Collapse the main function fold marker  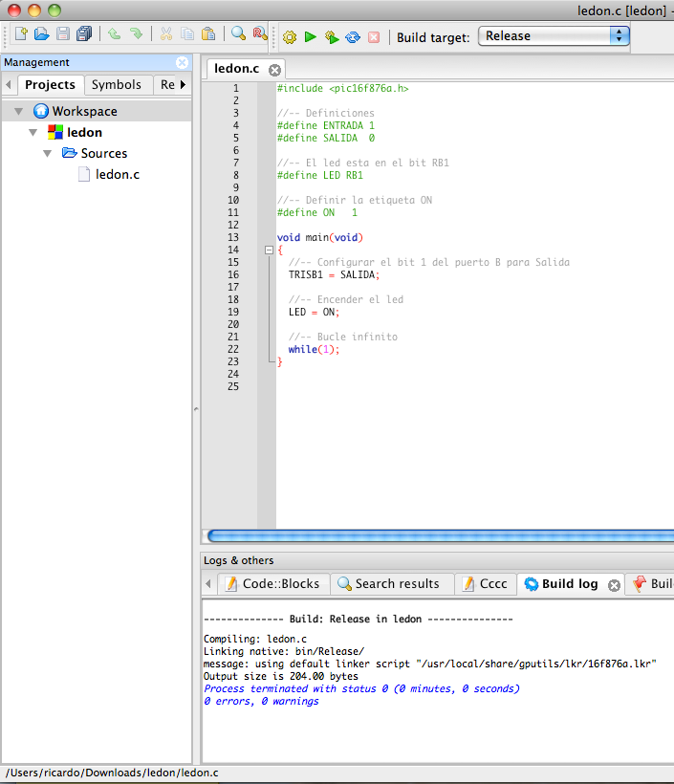point(268,250)
